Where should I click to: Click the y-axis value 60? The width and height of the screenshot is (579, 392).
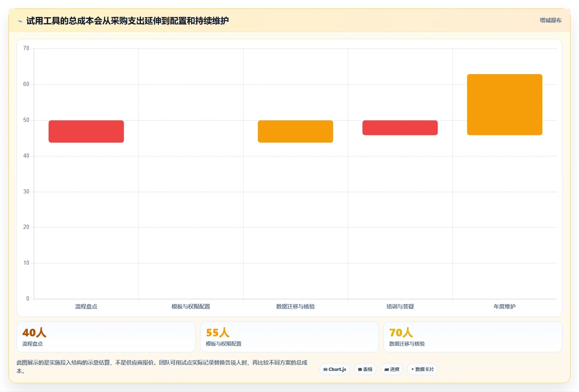[x=26, y=84]
